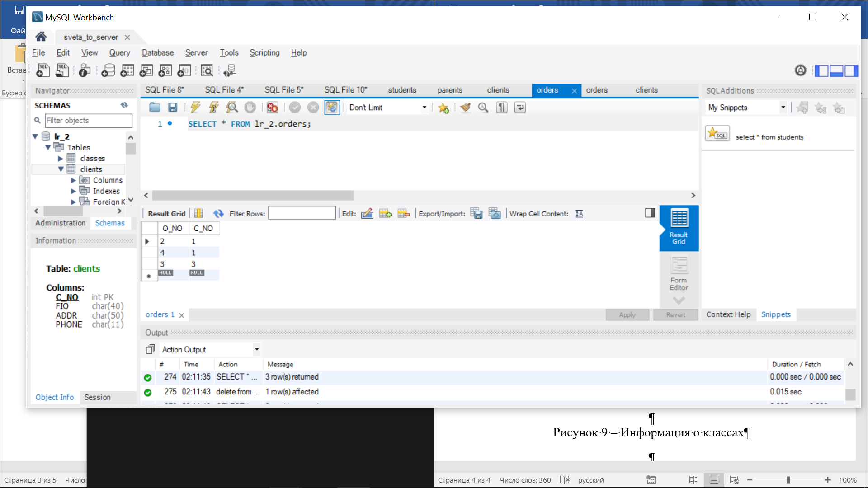Create a new function icon
Image resolution: width=868 pixels, height=488 pixels.
coord(184,70)
